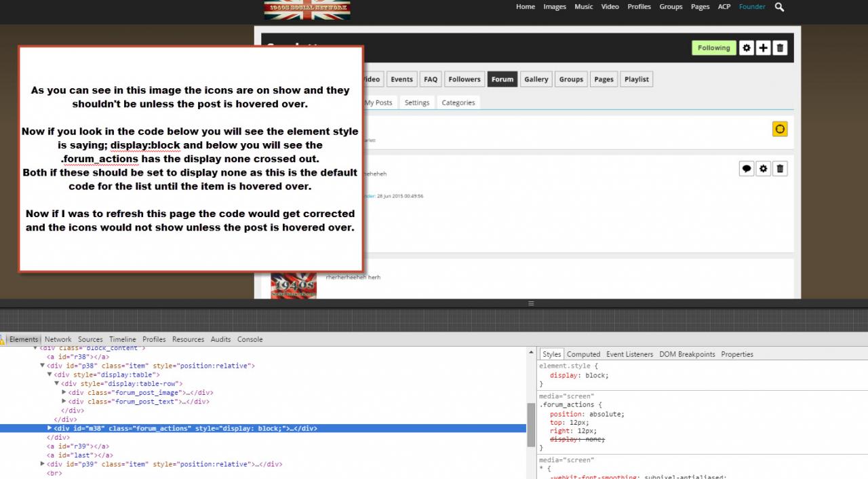Switch to the Network devtools tab
The width and height of the screenshot is (868, 479).
pos(58,339)
